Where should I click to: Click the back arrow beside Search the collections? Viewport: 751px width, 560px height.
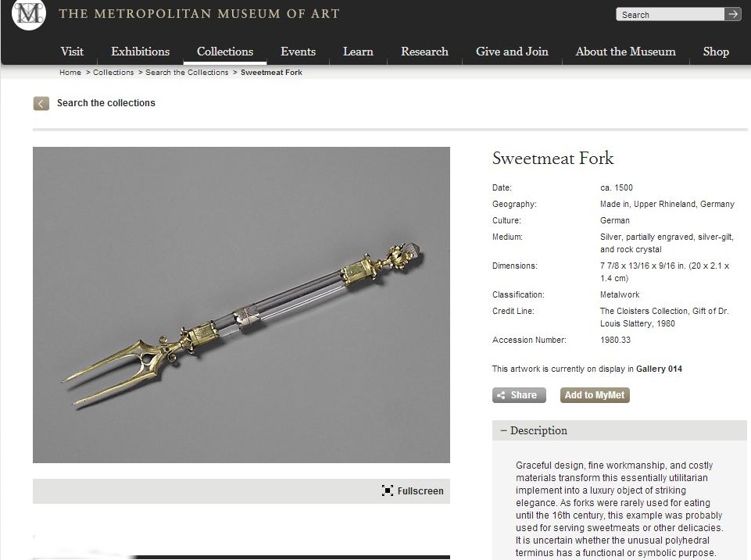[x=41, y=103]
